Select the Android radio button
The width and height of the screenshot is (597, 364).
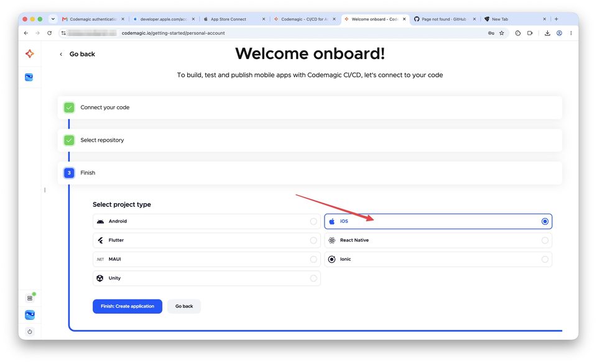[313, 221]
